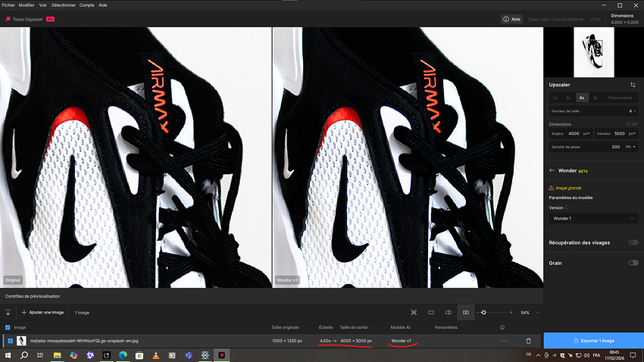The image size is (644, 362).
Task: Toggle the Grain switch
Action: point(633,263)
